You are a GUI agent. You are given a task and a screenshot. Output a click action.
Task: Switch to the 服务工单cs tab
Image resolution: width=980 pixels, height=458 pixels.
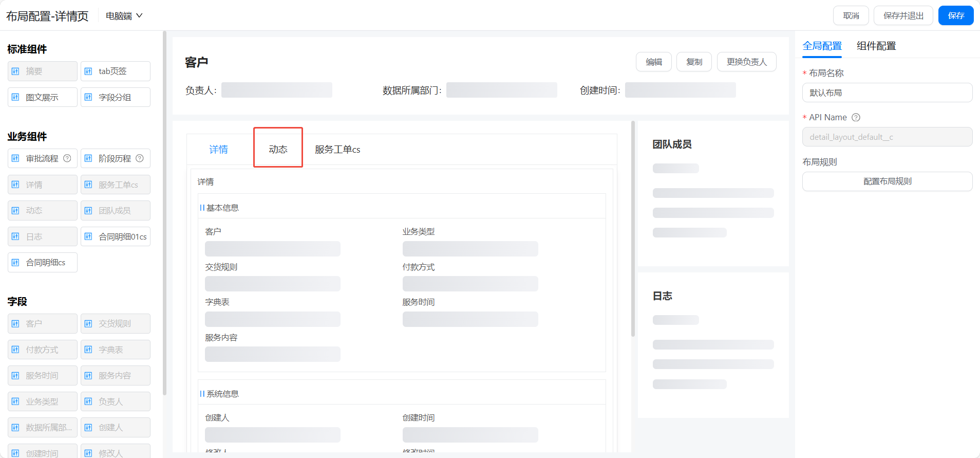[337, 150]
